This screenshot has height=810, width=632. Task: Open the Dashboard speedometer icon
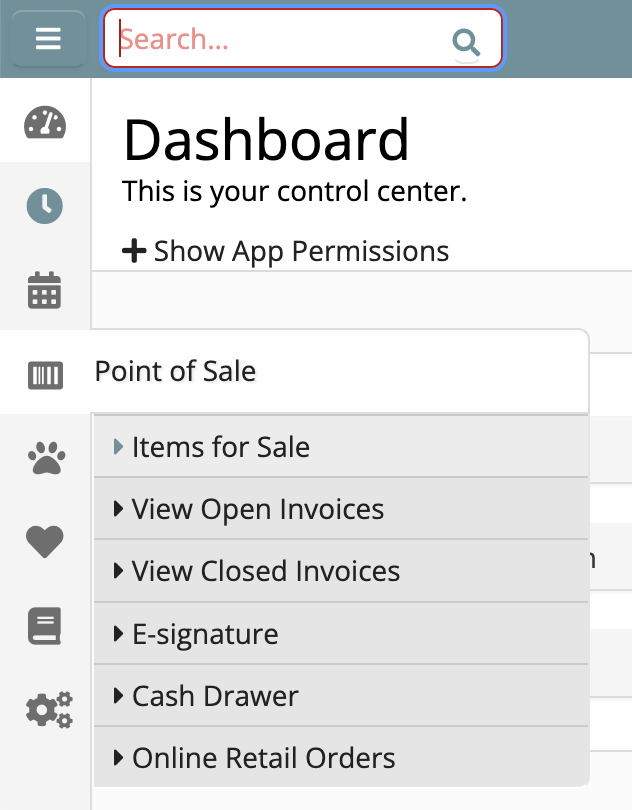click(44, 122)
